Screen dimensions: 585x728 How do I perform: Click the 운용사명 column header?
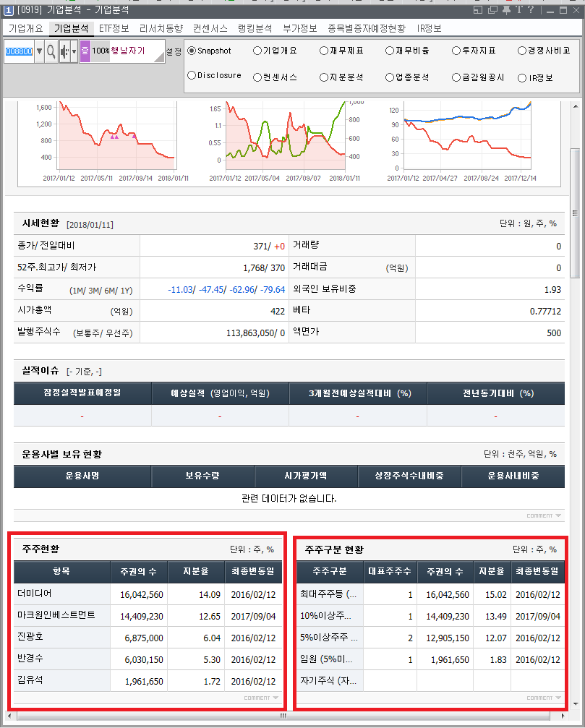(x=82, y=476)
